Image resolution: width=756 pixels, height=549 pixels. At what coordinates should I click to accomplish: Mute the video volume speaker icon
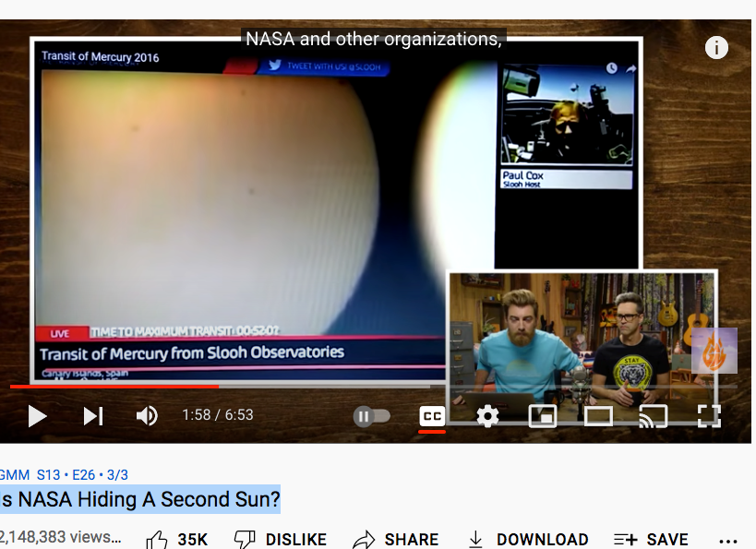pos(147,416)
